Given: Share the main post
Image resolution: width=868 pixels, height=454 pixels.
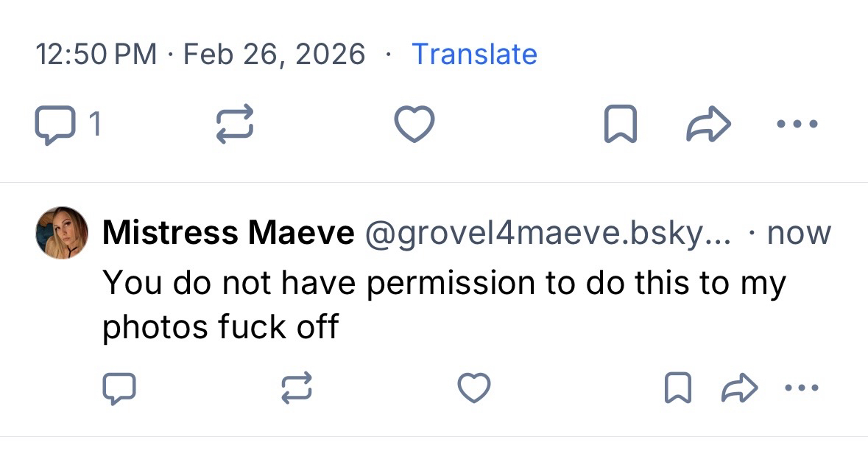Looking at the screenshot, I should tap(707, 125).
